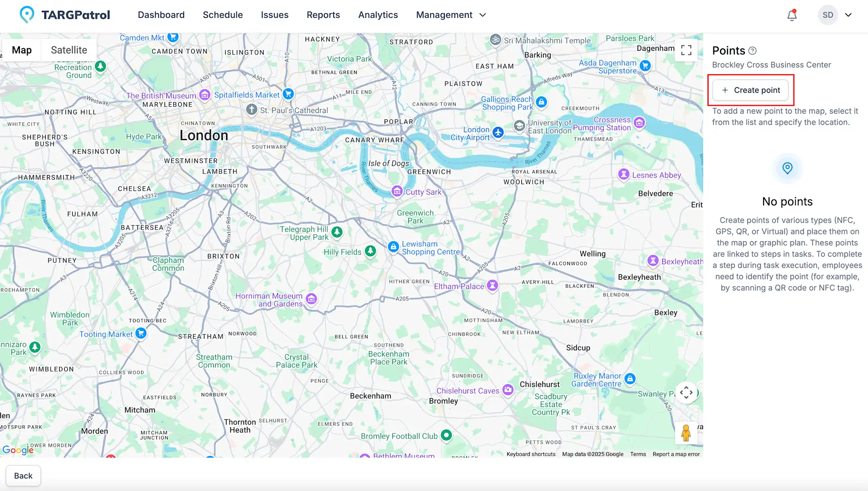868x491 pixels.
Task: Click the Points help question icon
Action: pyautogui.click(x=752, y=51)
